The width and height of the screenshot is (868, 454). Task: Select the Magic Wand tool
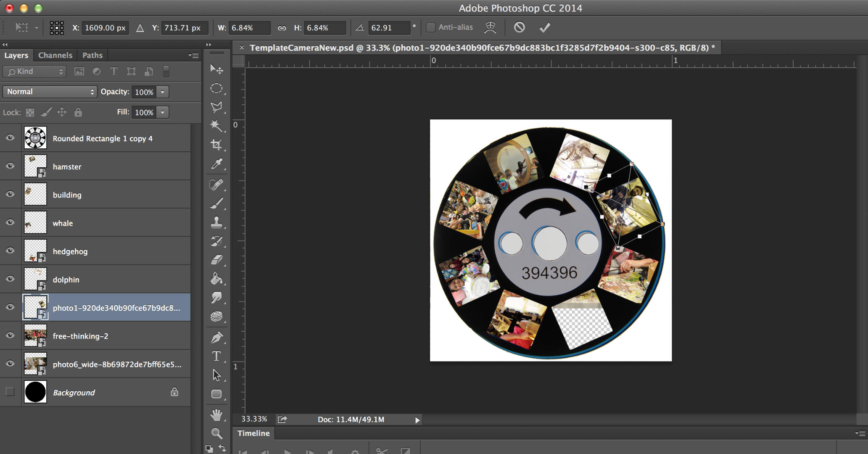coord(216,125)
